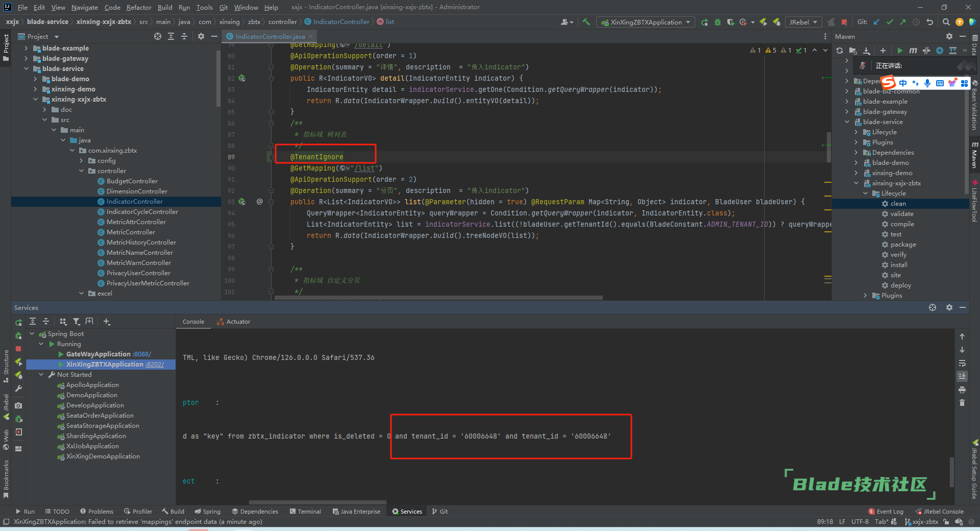Collapse Spring Boot node in Services
The image size is (980, 531).
(x=32, y=334)
